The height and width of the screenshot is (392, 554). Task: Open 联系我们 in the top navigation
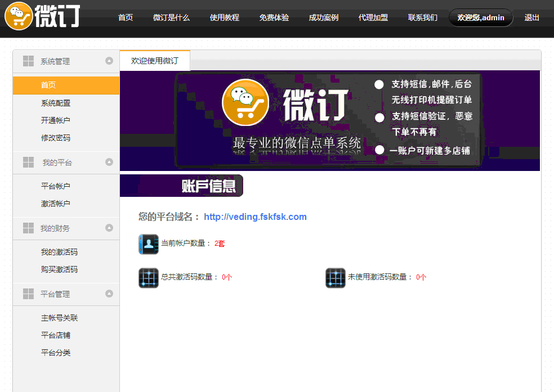click(x=423, y=17)
